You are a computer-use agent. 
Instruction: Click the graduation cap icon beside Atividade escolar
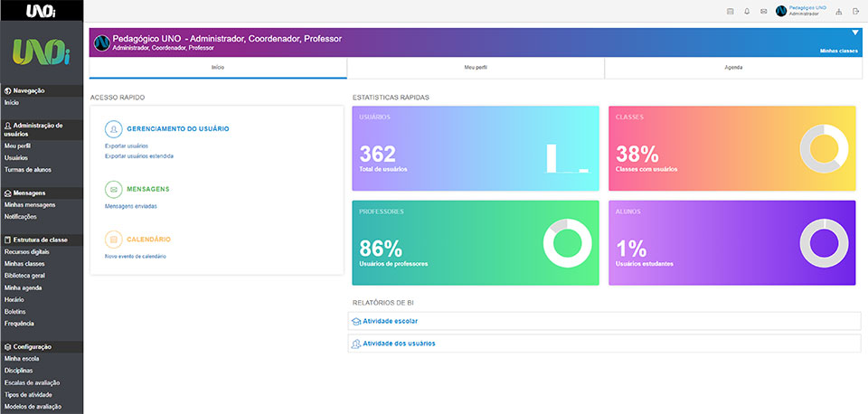point(356,322)
